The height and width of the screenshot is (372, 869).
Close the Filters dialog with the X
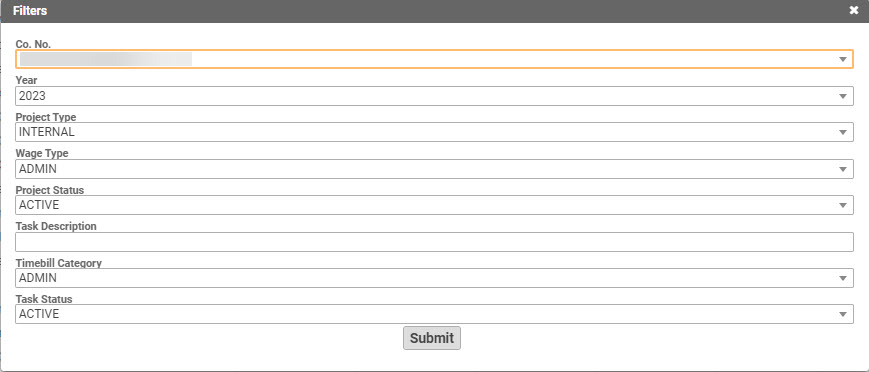[853, 11]
